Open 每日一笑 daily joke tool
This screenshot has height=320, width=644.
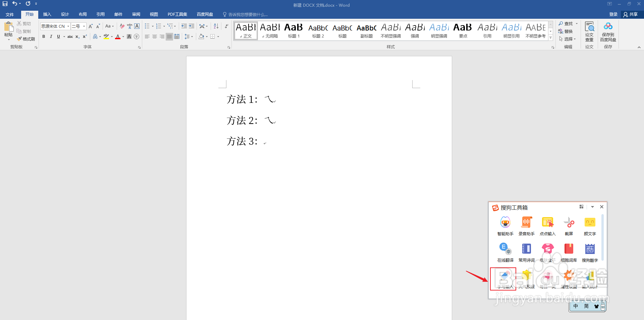pyautogui.click(x=547, y=279)
